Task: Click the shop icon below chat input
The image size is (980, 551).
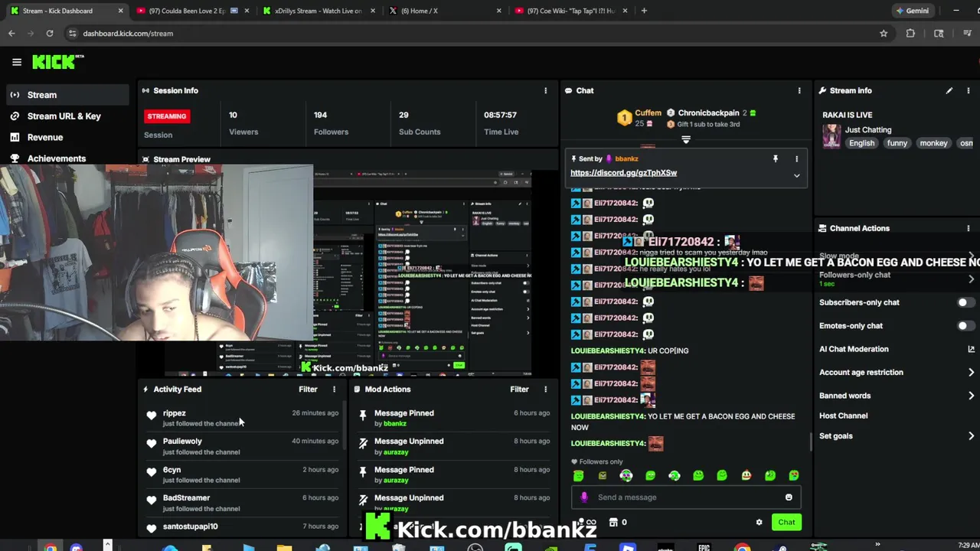Action: tap(613, 523)
